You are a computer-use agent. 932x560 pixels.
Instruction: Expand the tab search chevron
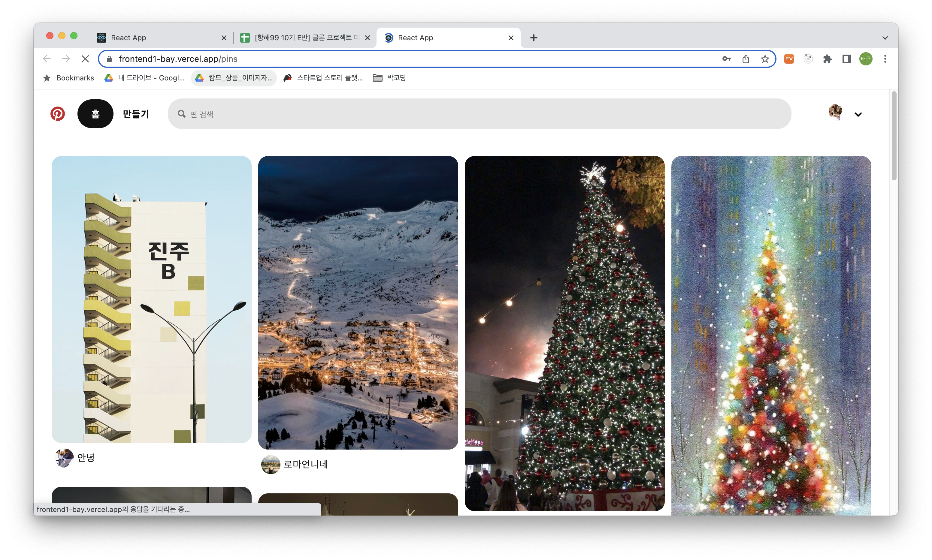pos(885,38)
